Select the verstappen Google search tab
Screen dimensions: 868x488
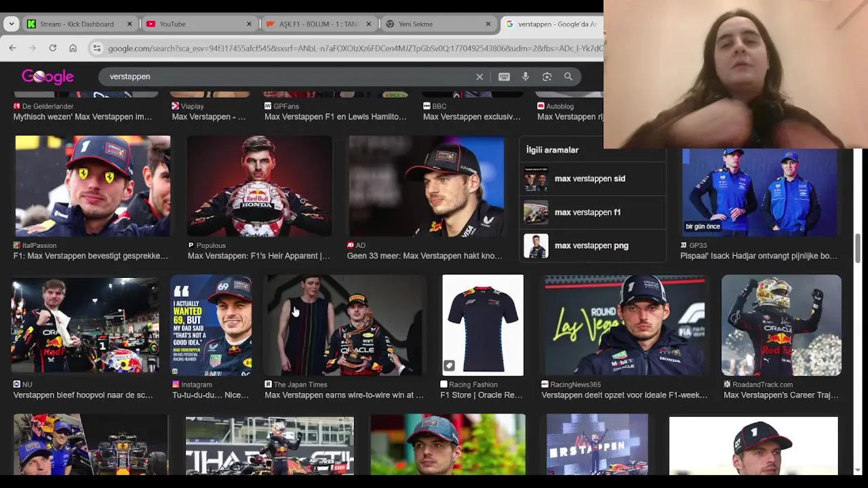point(553,24)
